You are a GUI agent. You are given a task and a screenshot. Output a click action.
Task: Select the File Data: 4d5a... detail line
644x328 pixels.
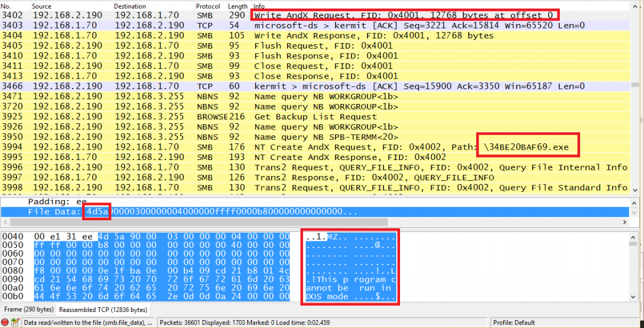[x=315, y=212]
